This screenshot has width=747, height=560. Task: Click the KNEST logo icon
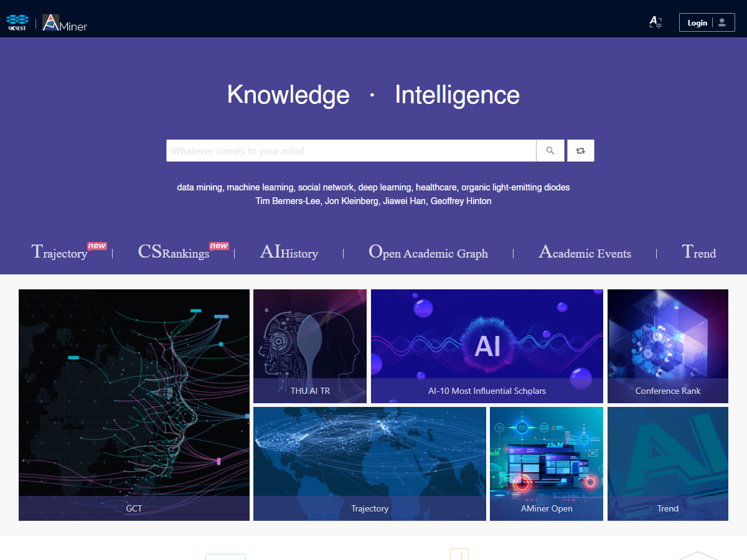16,23
